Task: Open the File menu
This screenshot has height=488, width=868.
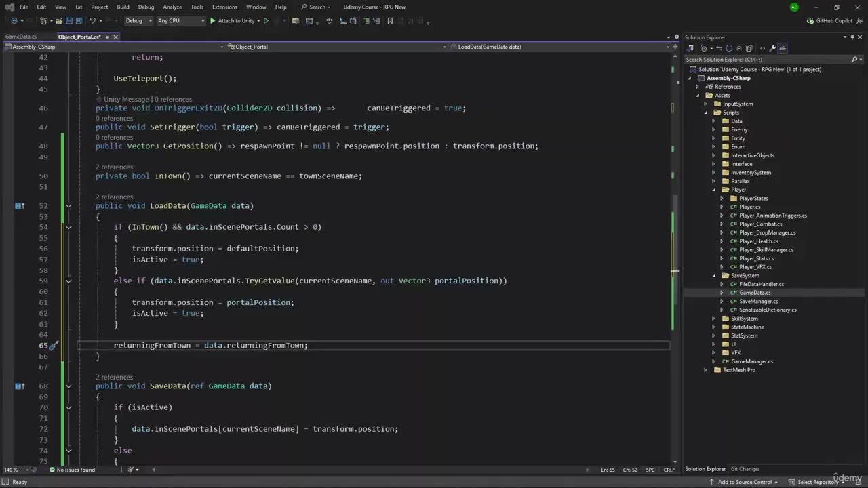Action: tap(24, 7)
